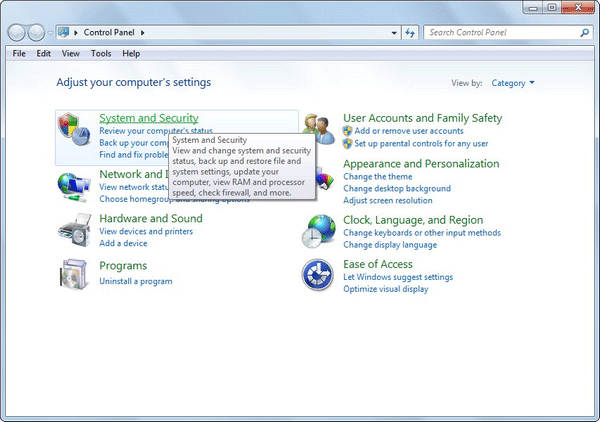Open the Help menu
Screen dimensions: 600x422
(x=131, y=54)
